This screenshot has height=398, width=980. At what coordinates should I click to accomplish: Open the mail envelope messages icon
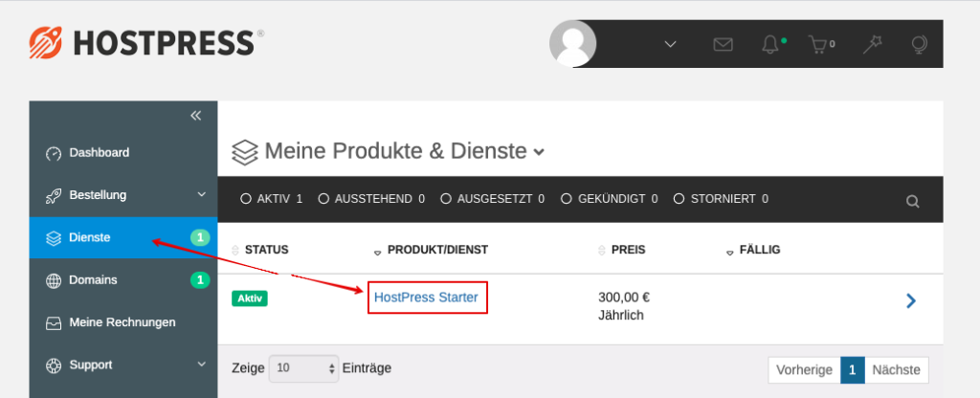(x=723, y=44)
